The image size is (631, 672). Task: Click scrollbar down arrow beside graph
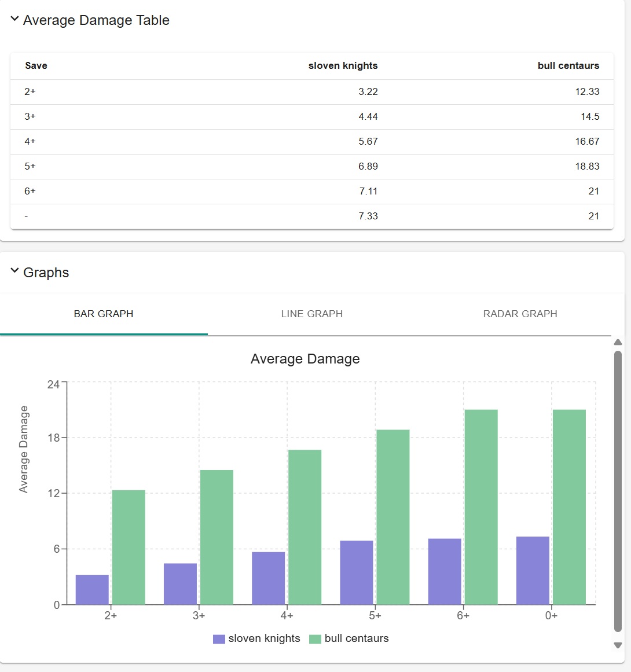tap(618, 645)
